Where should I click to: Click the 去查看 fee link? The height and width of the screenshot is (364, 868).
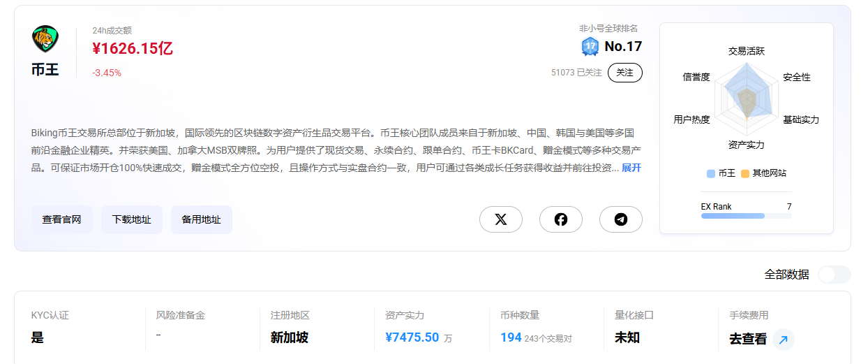pos(748,340)
